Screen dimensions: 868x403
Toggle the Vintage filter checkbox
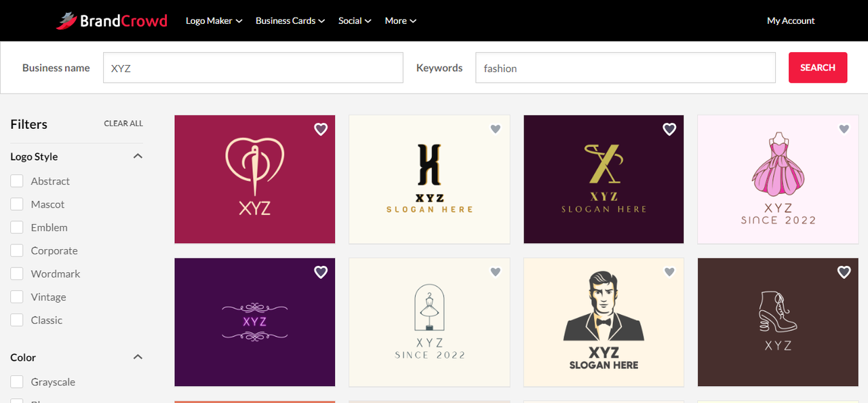[x=17, y=297]
